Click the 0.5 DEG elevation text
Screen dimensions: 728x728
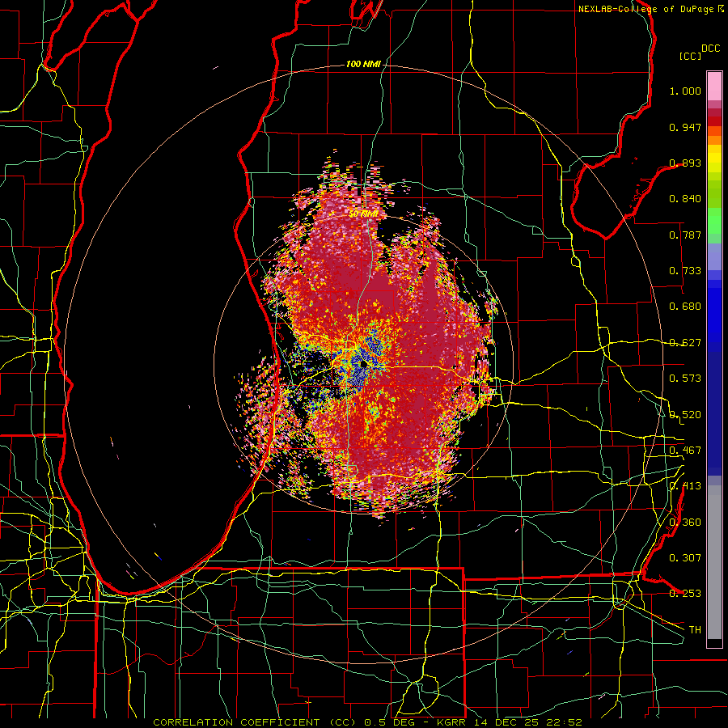[389, 722]
